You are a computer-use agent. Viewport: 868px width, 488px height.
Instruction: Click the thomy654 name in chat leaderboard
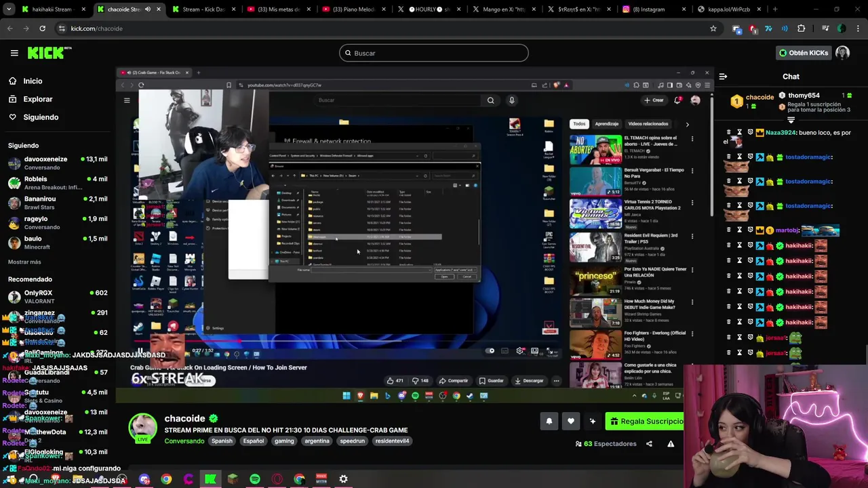pos(804,96)
